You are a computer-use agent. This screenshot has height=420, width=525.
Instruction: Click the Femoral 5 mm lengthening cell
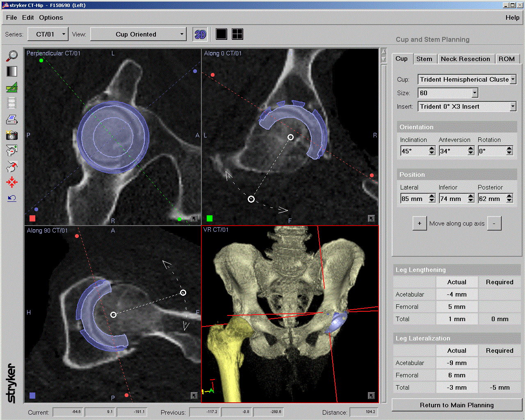pos(457,307)
